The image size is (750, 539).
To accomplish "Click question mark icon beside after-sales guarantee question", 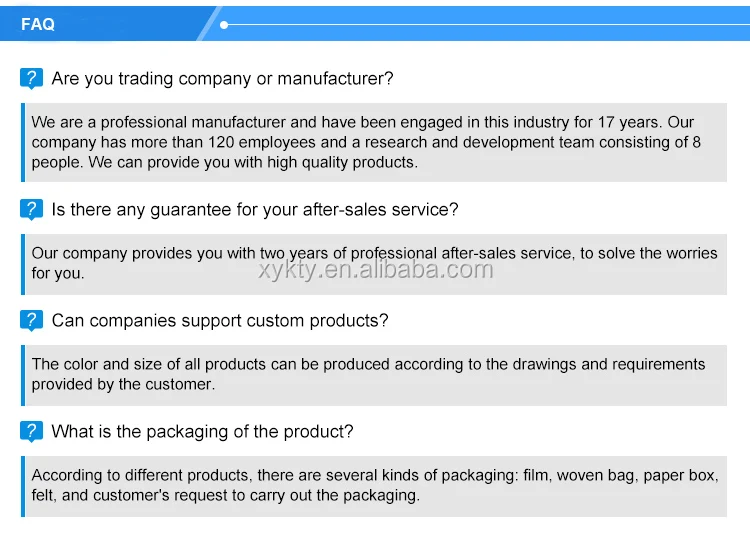I will [32, 209].
